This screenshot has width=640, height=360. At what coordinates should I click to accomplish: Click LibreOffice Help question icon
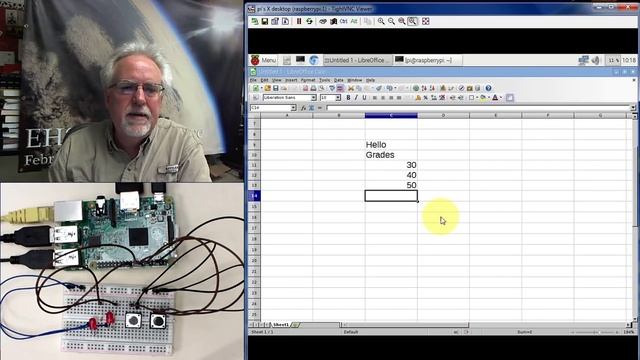tap(488, 88)
